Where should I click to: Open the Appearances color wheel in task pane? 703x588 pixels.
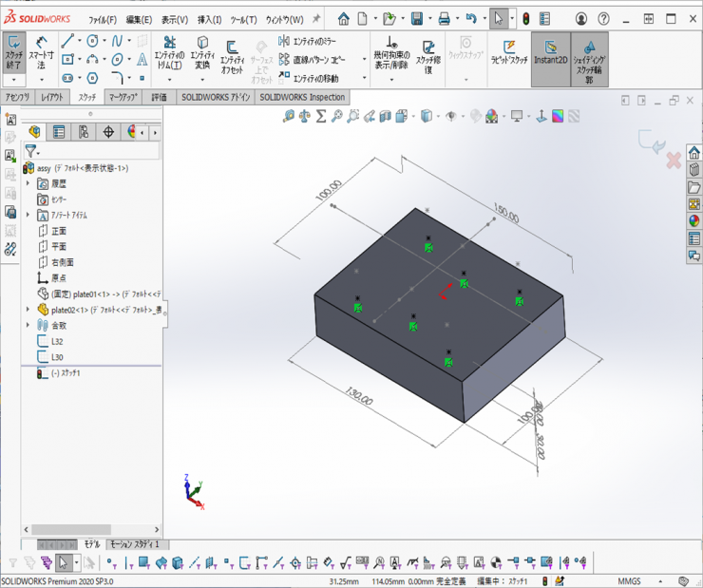point(693,221)
